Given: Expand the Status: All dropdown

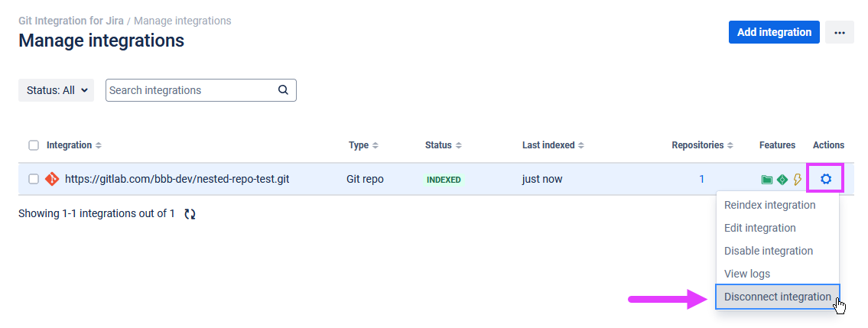Looking at the screenshot, I should tap(57, 90).
